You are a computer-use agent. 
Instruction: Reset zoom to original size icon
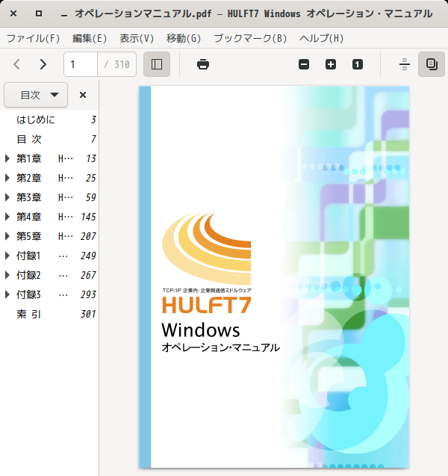tap(358, 64)
